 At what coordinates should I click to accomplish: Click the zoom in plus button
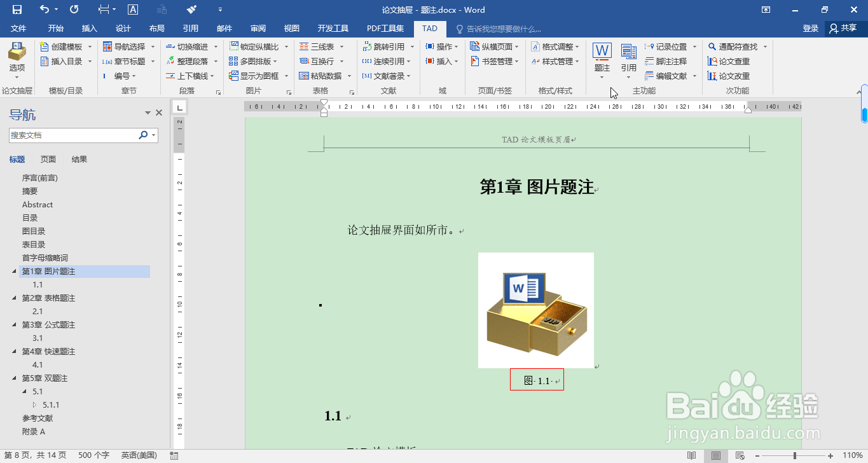point(830,455)
